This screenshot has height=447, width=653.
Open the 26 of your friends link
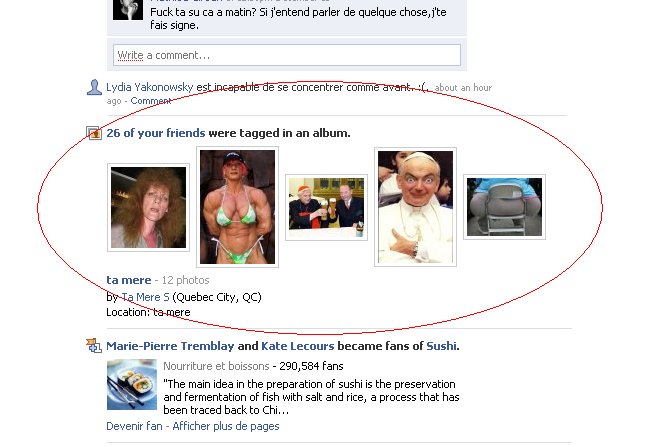coord(156,133)
